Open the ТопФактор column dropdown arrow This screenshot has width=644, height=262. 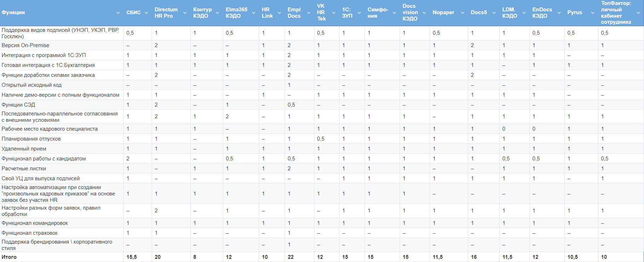pos(638,13)
